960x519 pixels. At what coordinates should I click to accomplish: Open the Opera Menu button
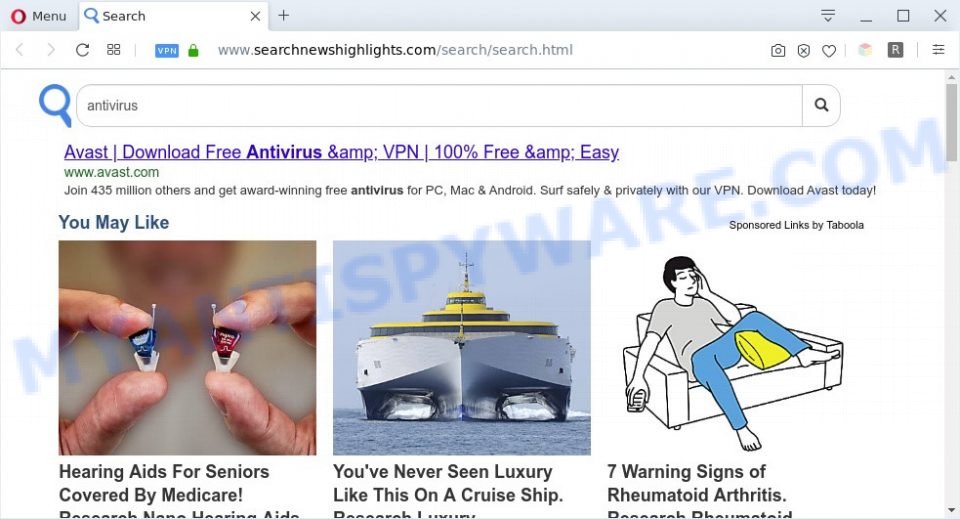[x=38, y=16]
